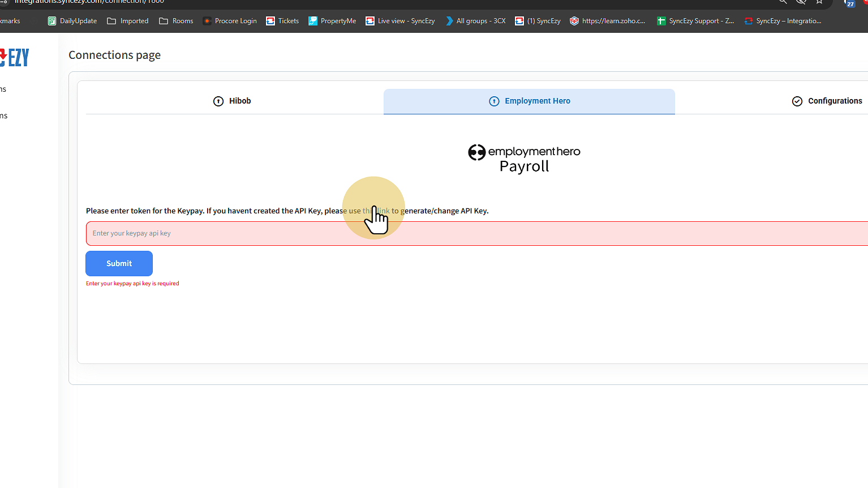Open SyncEzy Support bookmark
This screenshot has height=488, width=868.
(695, 21)
